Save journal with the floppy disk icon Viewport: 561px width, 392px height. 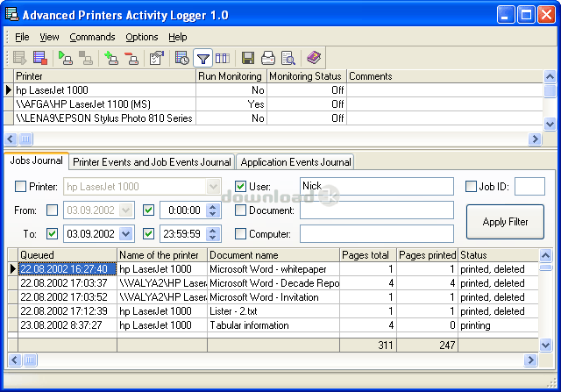(248, 58)
